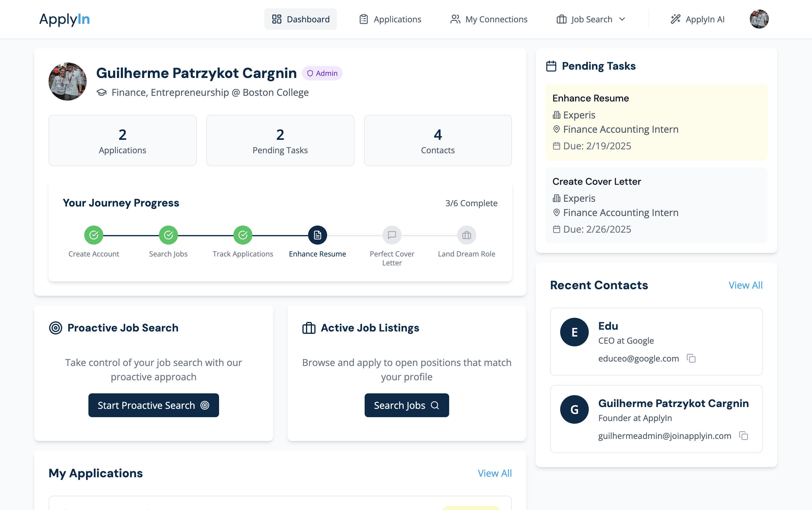View all My Applications link
The width and height of the screenshot is (812, 510).
494,473
